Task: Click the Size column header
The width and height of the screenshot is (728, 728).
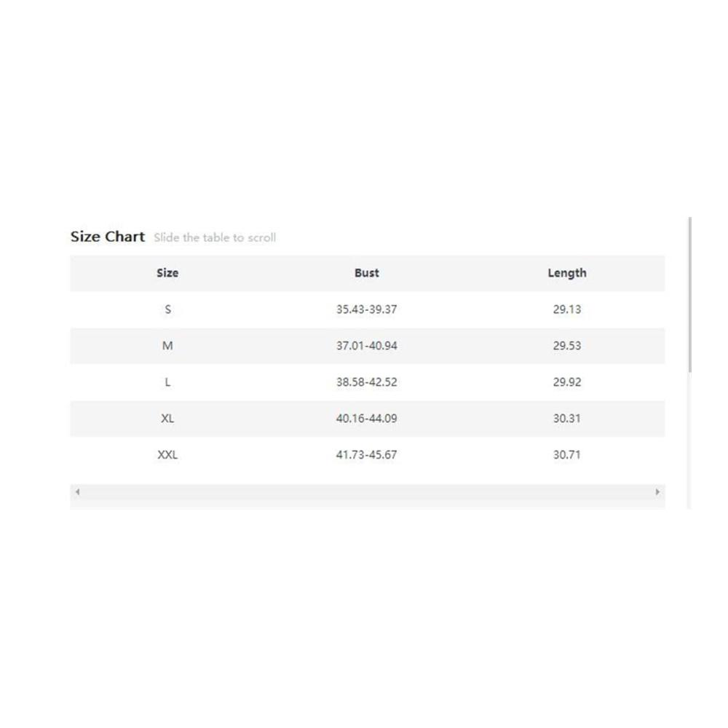Action: (167, 273)
